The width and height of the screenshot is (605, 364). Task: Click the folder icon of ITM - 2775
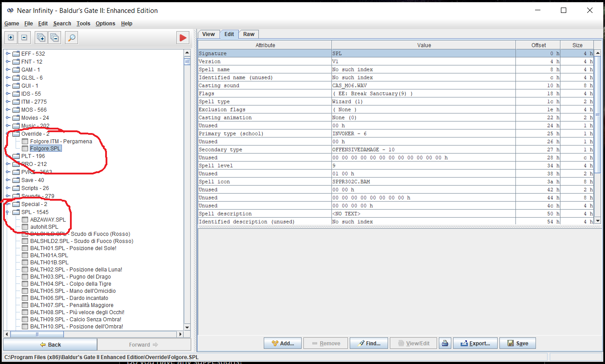click(x=16, y=101)
